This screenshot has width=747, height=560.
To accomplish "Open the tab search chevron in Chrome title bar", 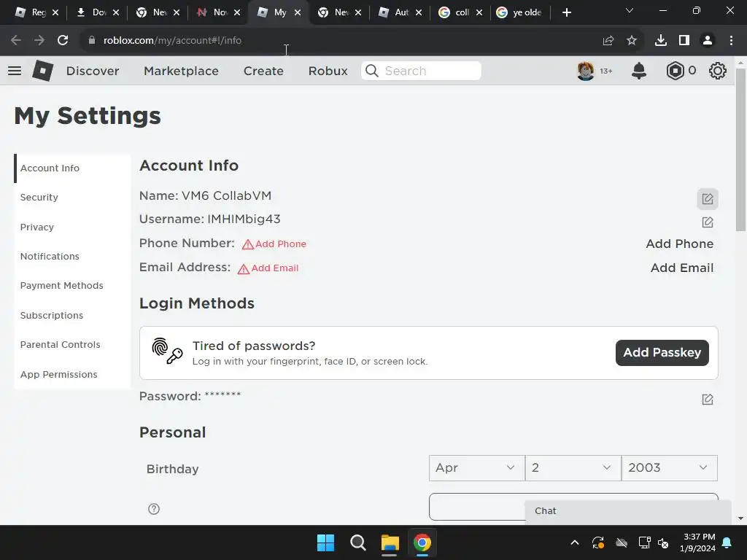I will (x=630, y=10).
